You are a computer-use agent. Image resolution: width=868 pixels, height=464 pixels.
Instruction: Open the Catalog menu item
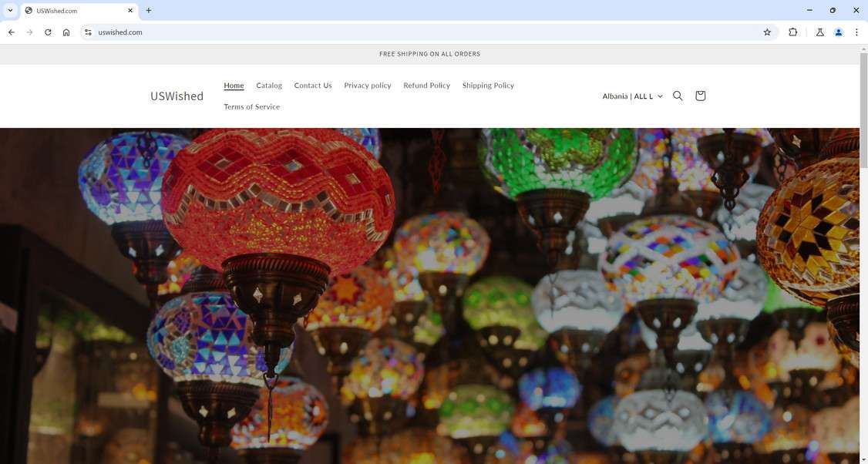pyautogui.click(x=269, y=86)
